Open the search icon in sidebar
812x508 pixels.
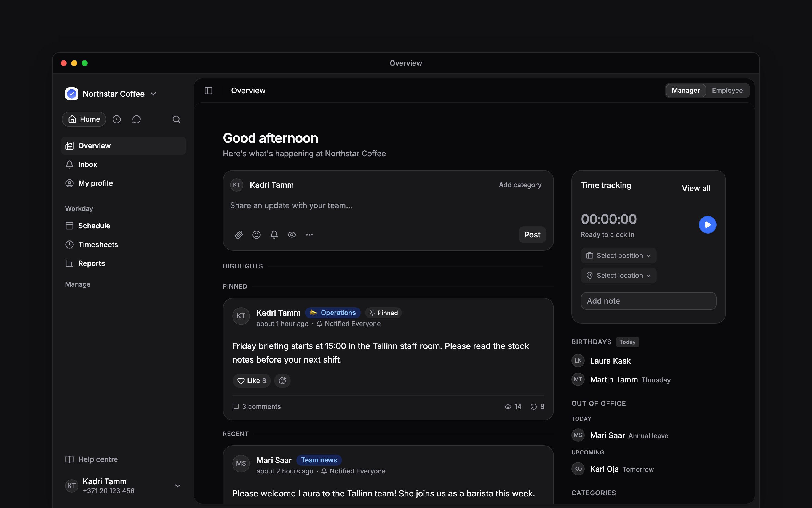point(177,119)
